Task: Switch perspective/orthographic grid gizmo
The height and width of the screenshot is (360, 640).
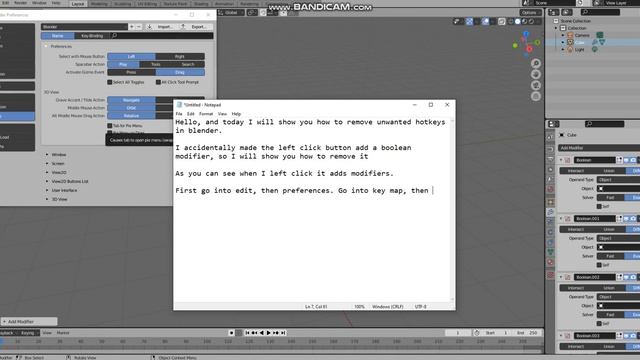Action: click(536, 96)
